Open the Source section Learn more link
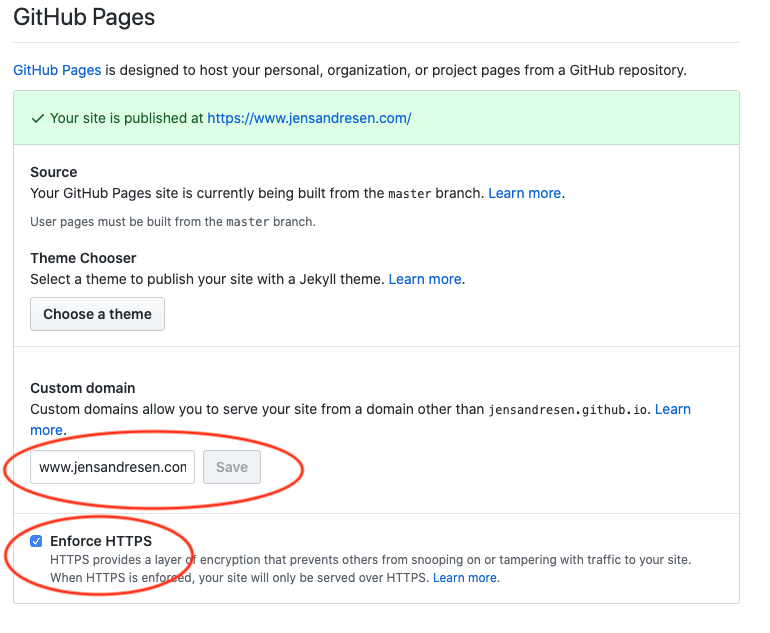The image size is (770, 633). [x=524, y=193]
